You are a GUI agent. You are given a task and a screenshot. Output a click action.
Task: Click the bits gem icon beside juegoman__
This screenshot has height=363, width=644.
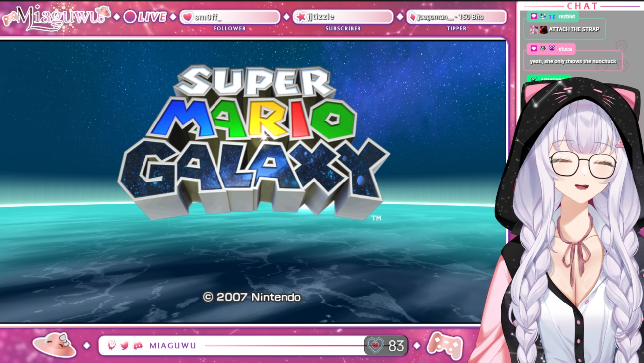(412, 17)
